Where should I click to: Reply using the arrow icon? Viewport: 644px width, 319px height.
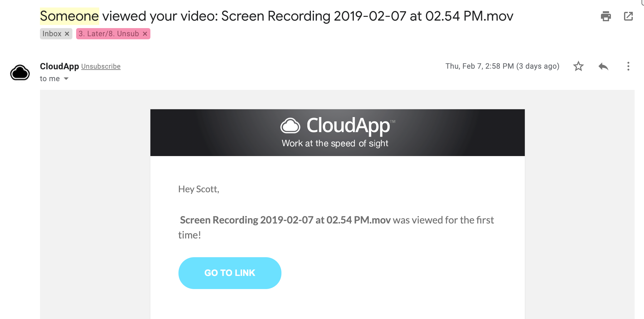(603, 66)
